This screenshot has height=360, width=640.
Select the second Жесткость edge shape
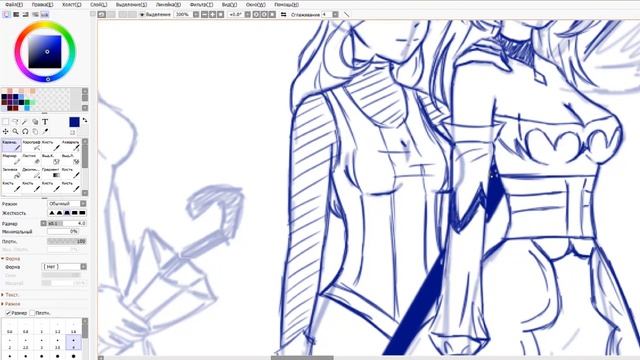(60, 213)
